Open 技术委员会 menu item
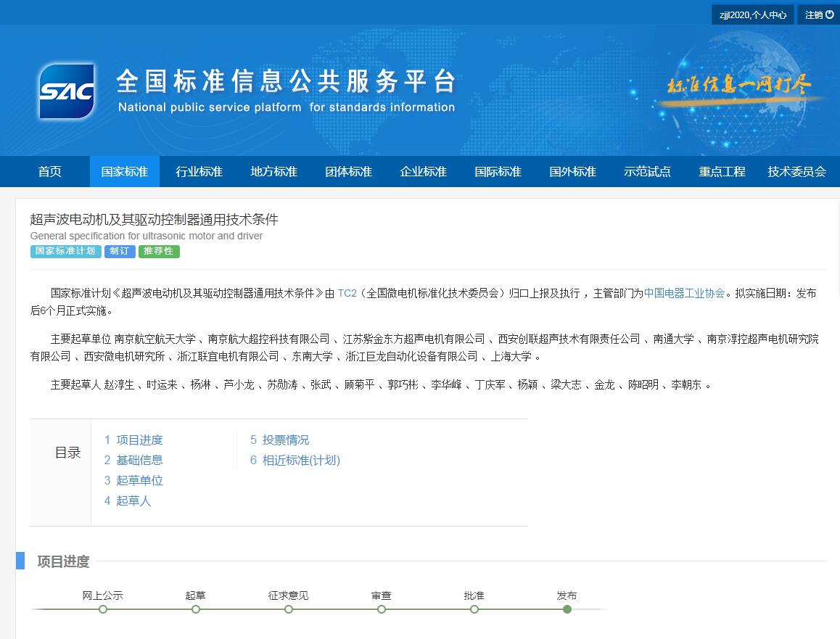This screenshot has width=840, height=639. (796, 172)
